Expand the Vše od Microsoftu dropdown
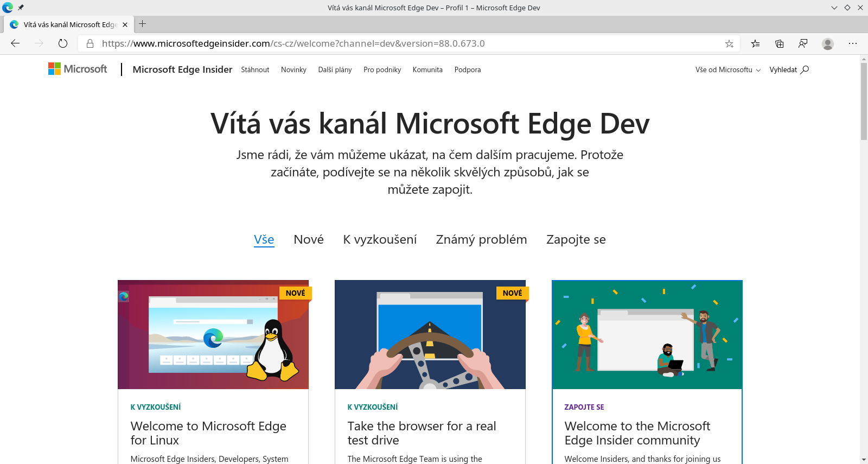This screenshot has width=868, height=464. pos(727,69)
